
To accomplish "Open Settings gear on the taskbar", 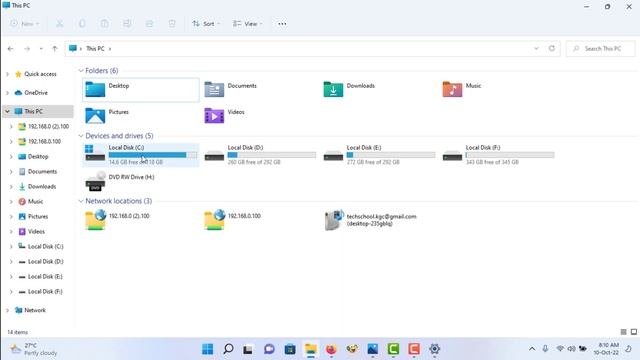I will pyautogui.click(x=434, y=349).
